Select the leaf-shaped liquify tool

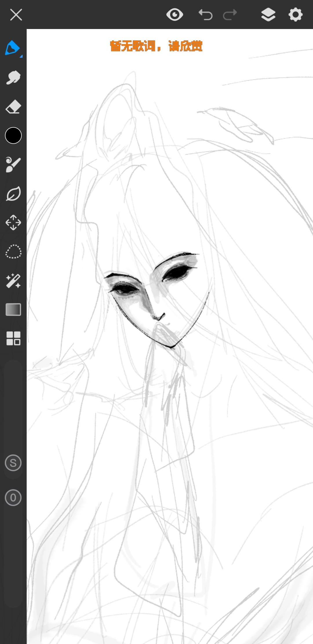pos(13,193)
